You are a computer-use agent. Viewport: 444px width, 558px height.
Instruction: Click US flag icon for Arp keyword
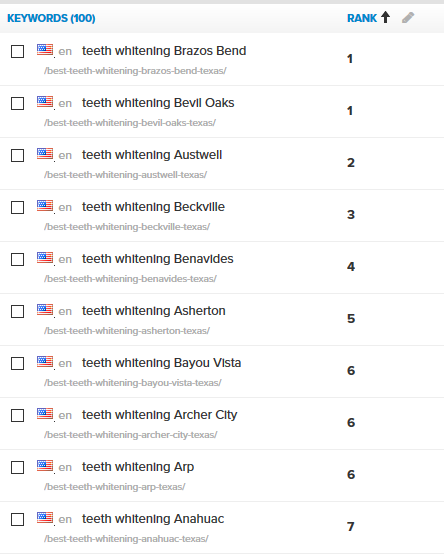[45, 465]
